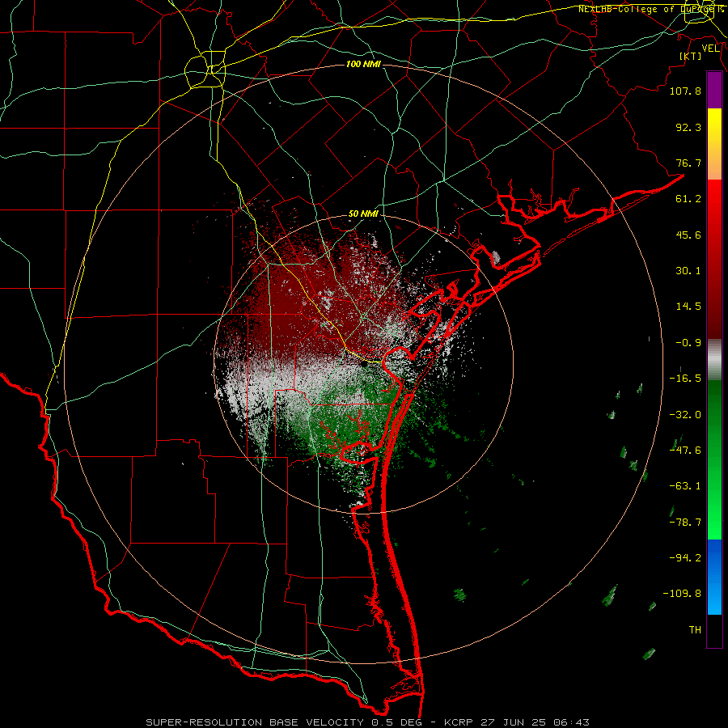Screen dimensions: 728x728
Task: Click the light blue segment near -109.8
Action: coord(714,597)
